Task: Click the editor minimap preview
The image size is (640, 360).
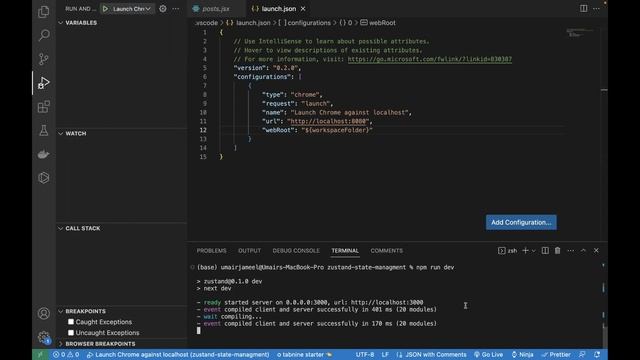Action: click(580, 33)
